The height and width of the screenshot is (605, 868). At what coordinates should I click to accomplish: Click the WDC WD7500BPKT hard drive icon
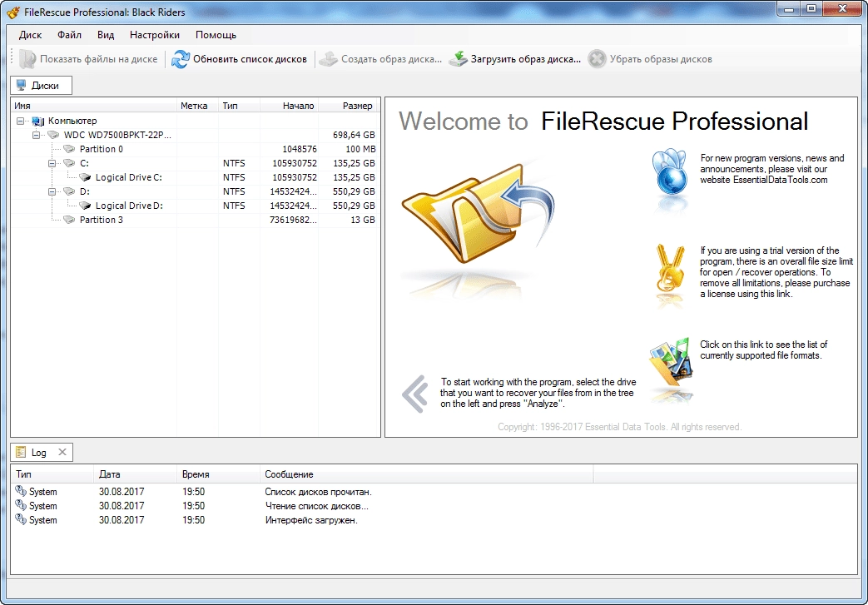[53, 135]
